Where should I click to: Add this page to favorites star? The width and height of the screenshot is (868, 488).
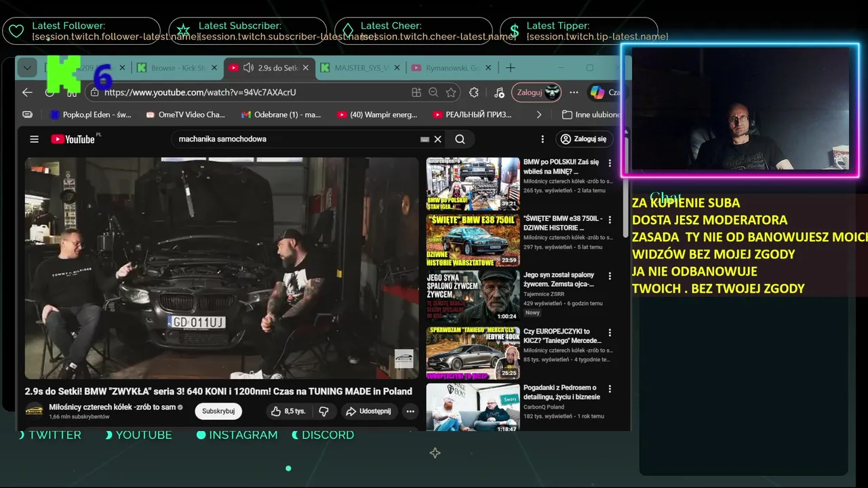[x=451, y=92]
